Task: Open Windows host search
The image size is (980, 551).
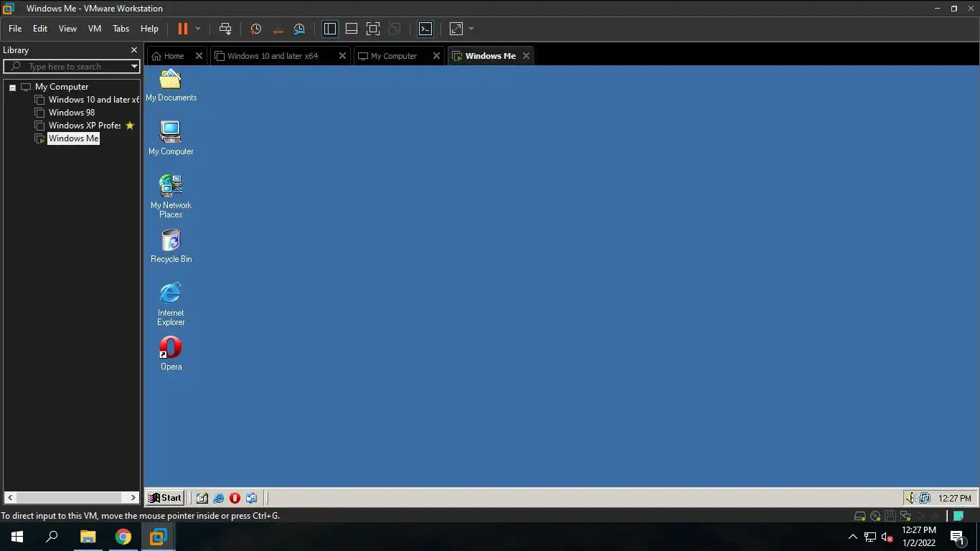Action: [52, 537]
